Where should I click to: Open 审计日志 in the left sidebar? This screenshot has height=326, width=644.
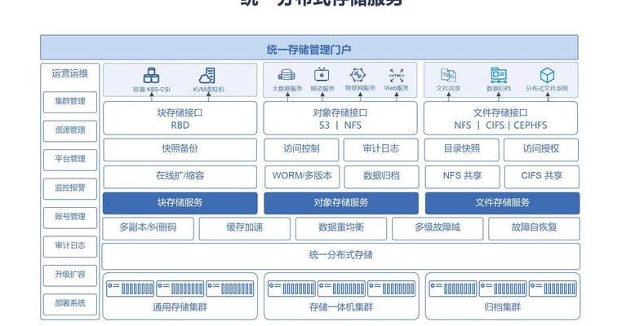click(70, 246)
